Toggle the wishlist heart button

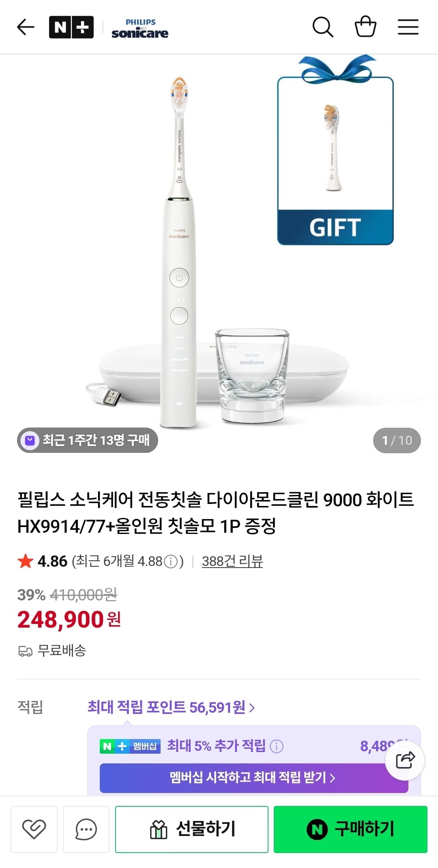coord(34,829)
